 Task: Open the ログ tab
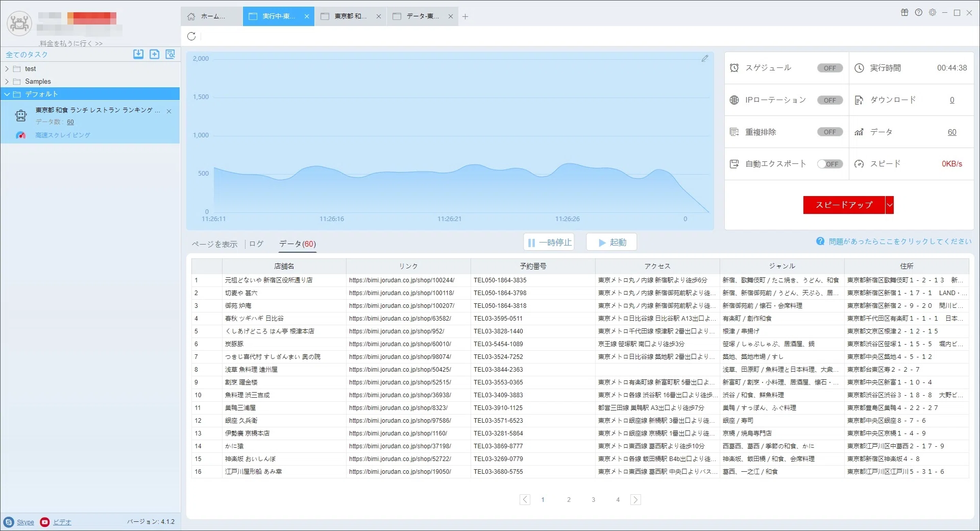(256, 244)
